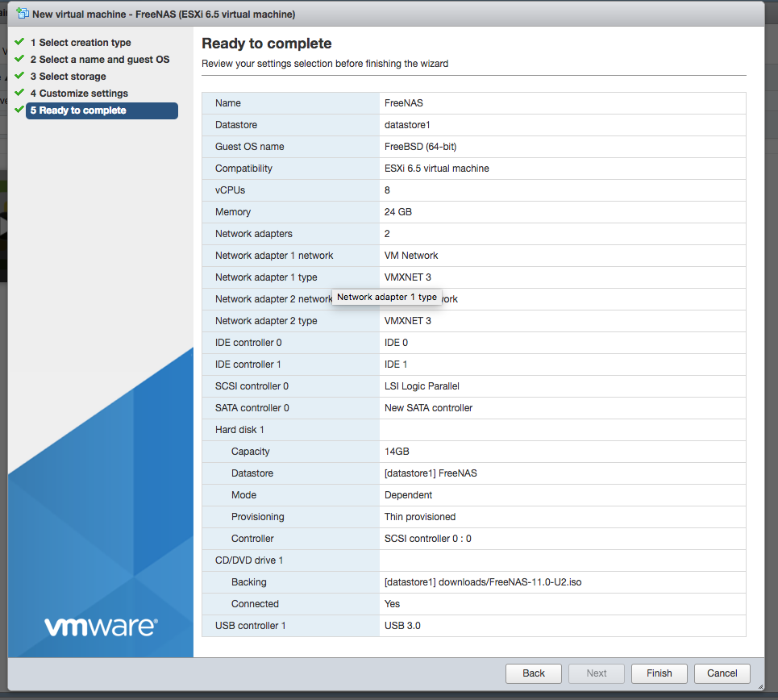
Task: Click the Review your settings selection description
Action: pos(325,64)
